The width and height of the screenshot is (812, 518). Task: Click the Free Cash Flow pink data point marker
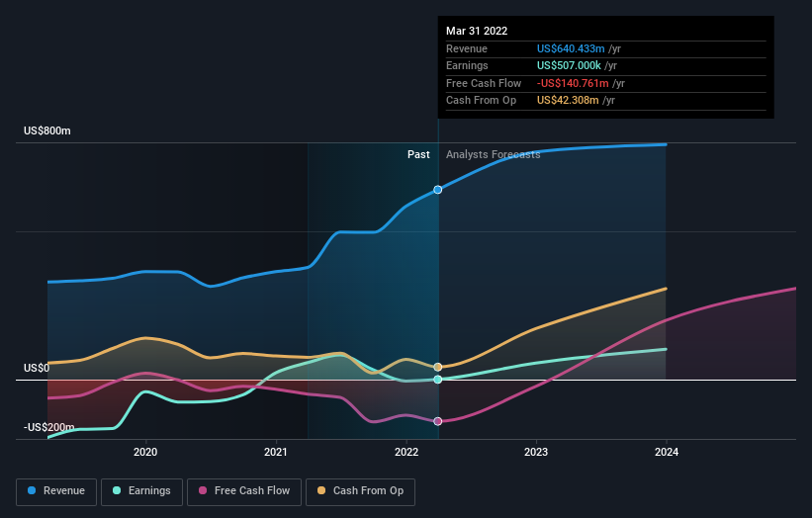(x=438, y=421)
